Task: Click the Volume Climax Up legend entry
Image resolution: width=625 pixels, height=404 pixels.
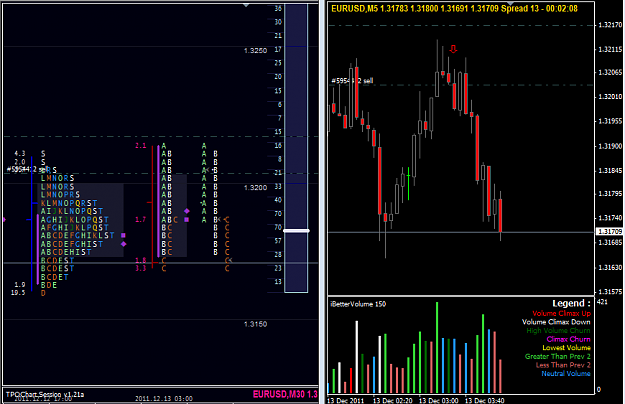Action: (561, 314)
